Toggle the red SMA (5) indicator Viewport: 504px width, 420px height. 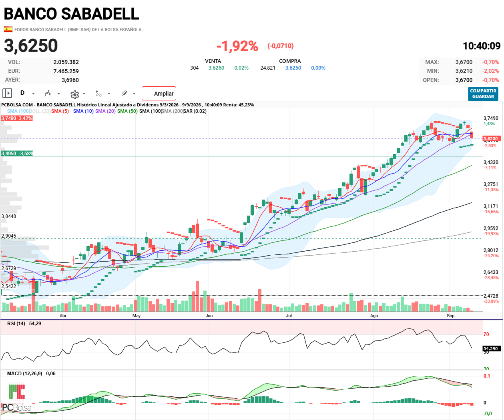click(x=60, y=111)
